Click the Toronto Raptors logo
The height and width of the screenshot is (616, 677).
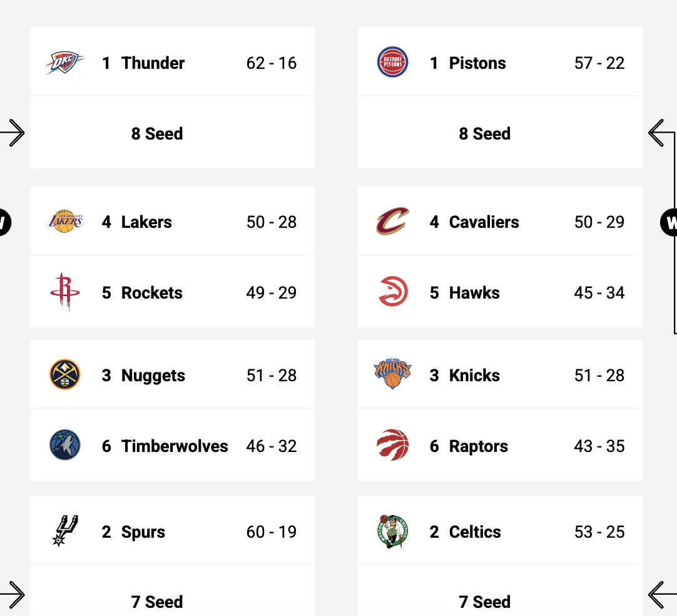pyautogui.click(x=392, y=445)
